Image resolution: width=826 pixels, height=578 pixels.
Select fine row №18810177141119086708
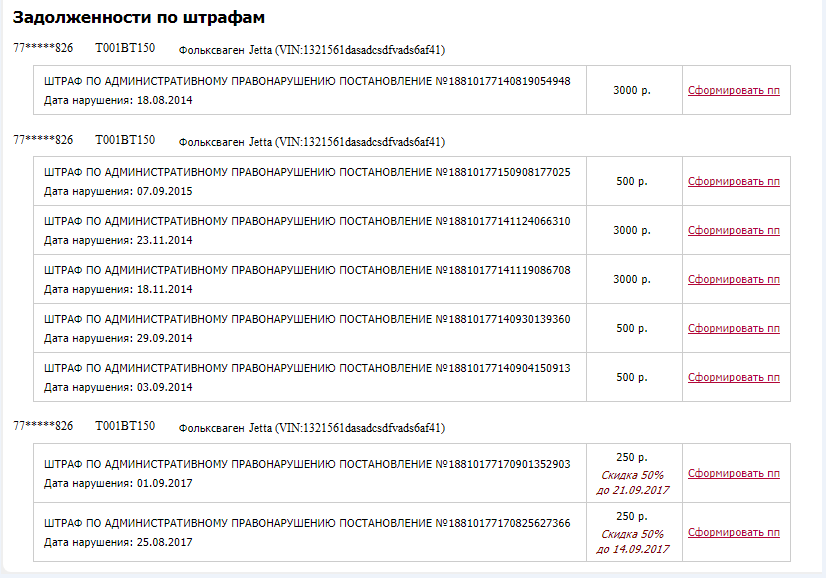[x=412, y=279]
